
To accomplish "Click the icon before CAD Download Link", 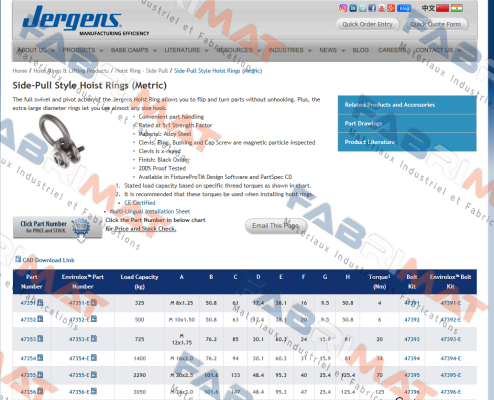I will 18,259.
